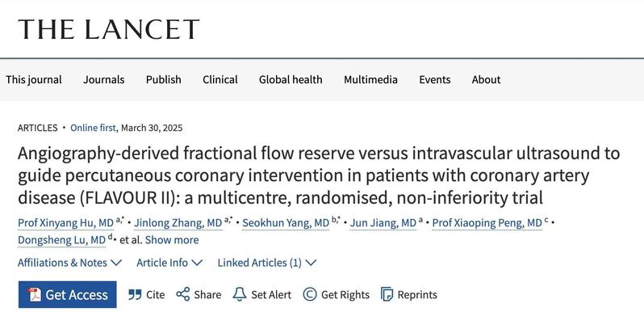Image resolution: width=644 pixels, height=312 pixels.
Task: Open author Dongsheng Lu link
Action: (x=61, y=240)
